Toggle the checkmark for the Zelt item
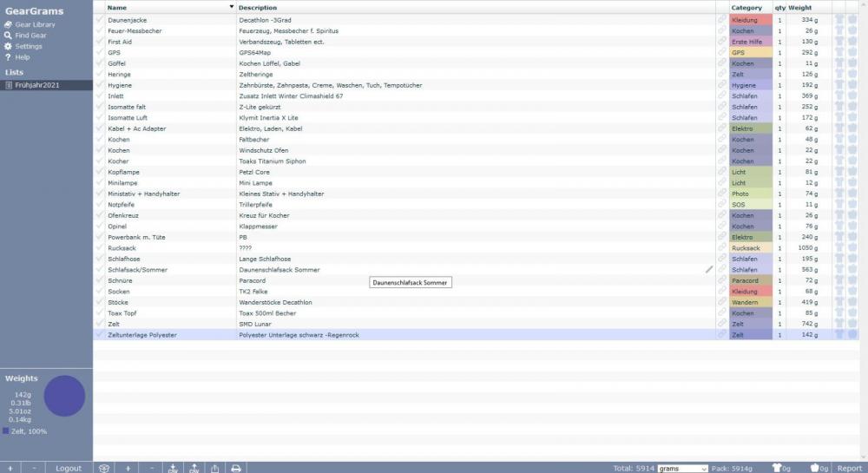Image resolution: width=868 pixels, height=473 pixels. point(99,324)
